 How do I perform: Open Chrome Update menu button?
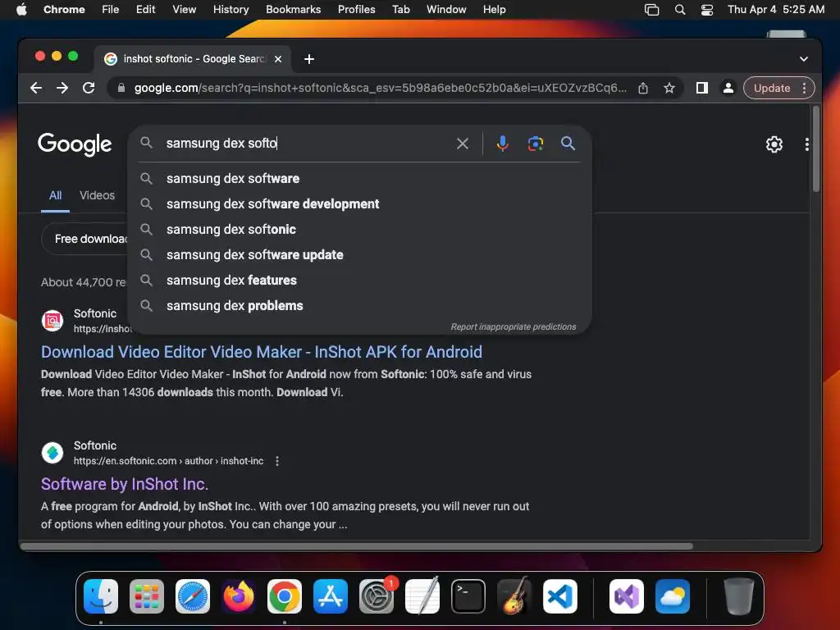point(779,88)
